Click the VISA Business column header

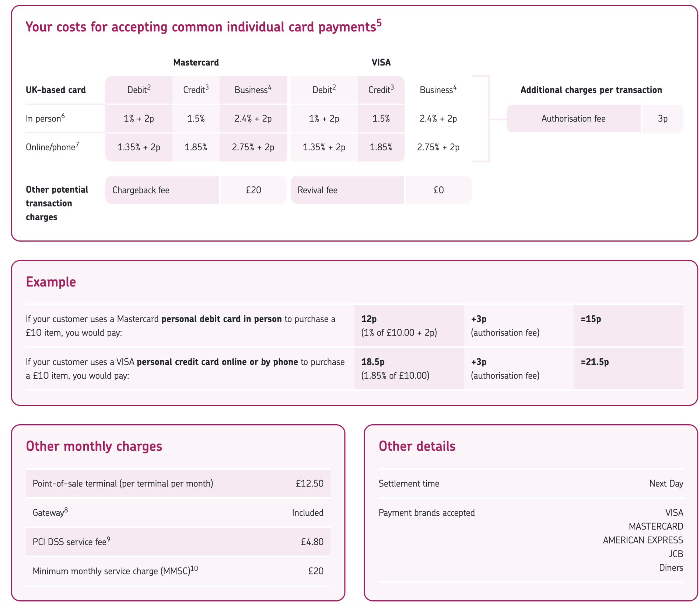[x=438, y=90]
